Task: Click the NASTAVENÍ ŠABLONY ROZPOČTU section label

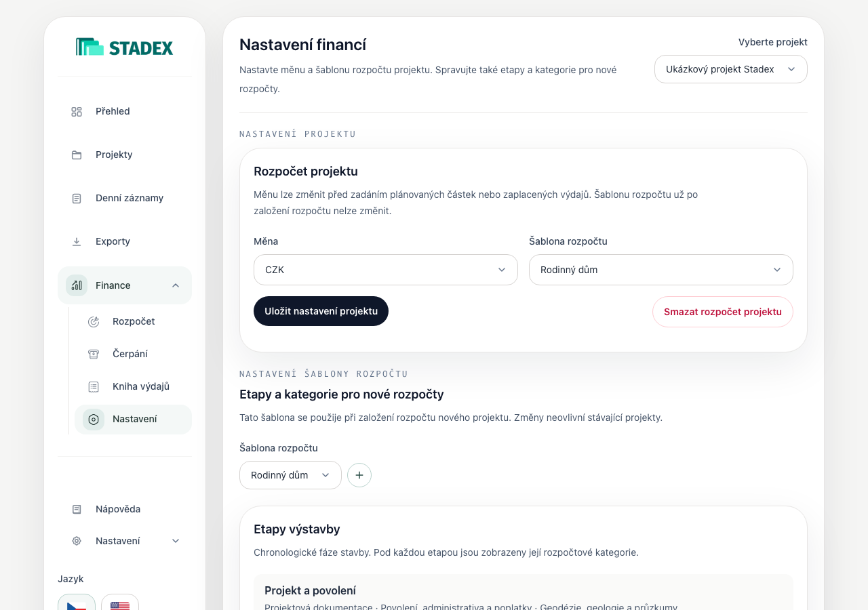Action: (324, 374)
